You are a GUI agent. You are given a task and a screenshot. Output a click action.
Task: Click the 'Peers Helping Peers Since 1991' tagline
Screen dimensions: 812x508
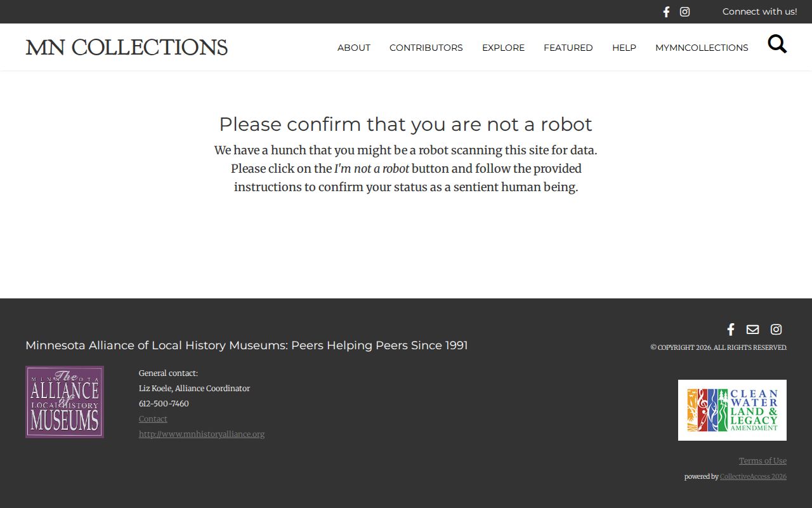pyautogui.click(x=379, y=345)
